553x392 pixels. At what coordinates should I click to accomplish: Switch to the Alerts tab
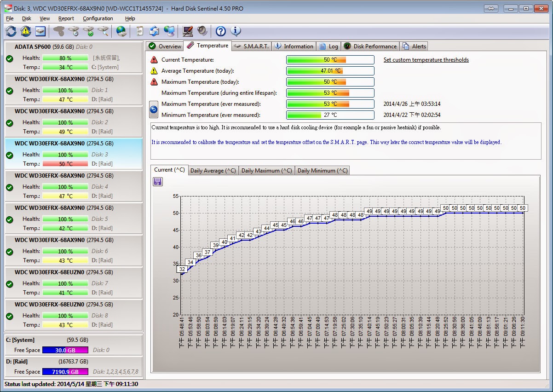point(414,46)
